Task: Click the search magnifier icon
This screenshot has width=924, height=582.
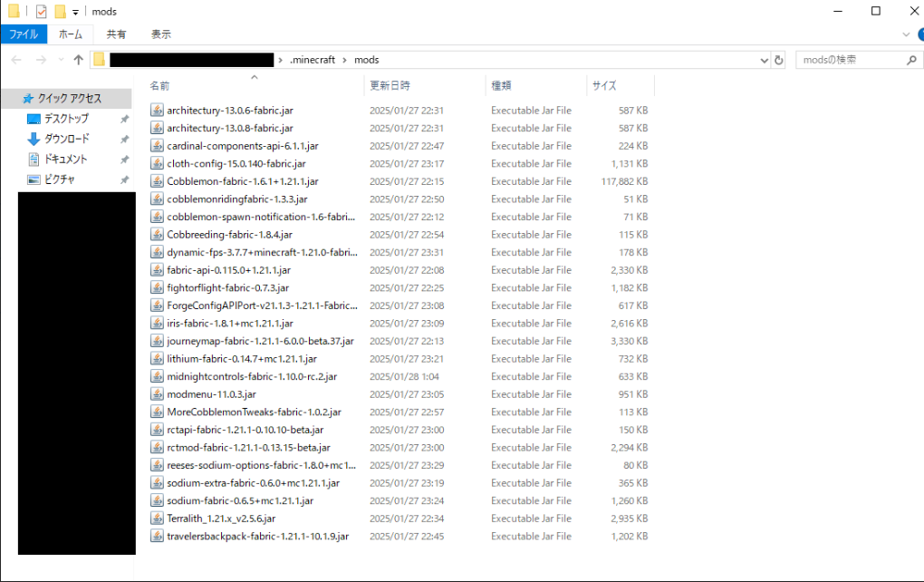Action: pyautogui.click(x=911, y=60)
